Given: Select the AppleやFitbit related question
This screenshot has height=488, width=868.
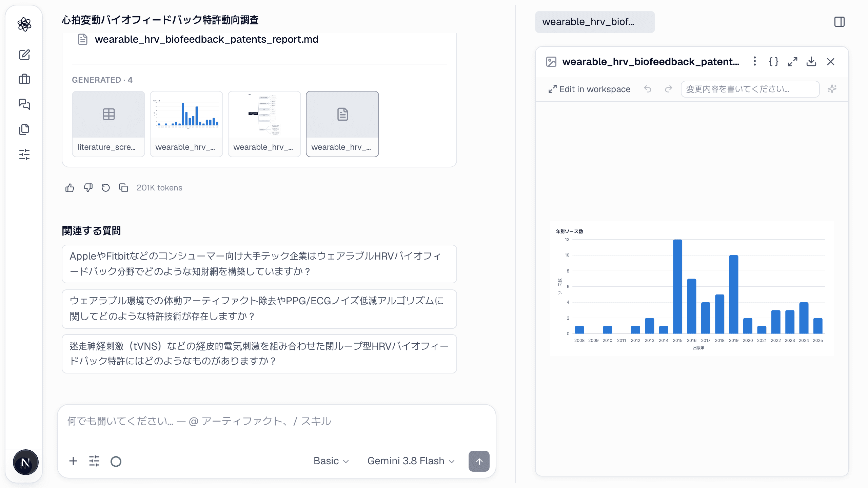Looking at the screenshot, I should (x=259, y=264).
